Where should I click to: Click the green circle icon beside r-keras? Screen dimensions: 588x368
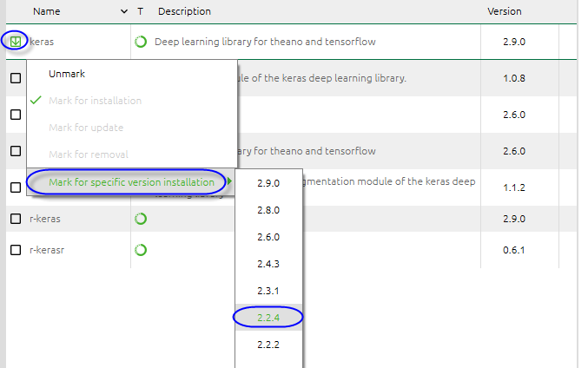click(141, 219)
